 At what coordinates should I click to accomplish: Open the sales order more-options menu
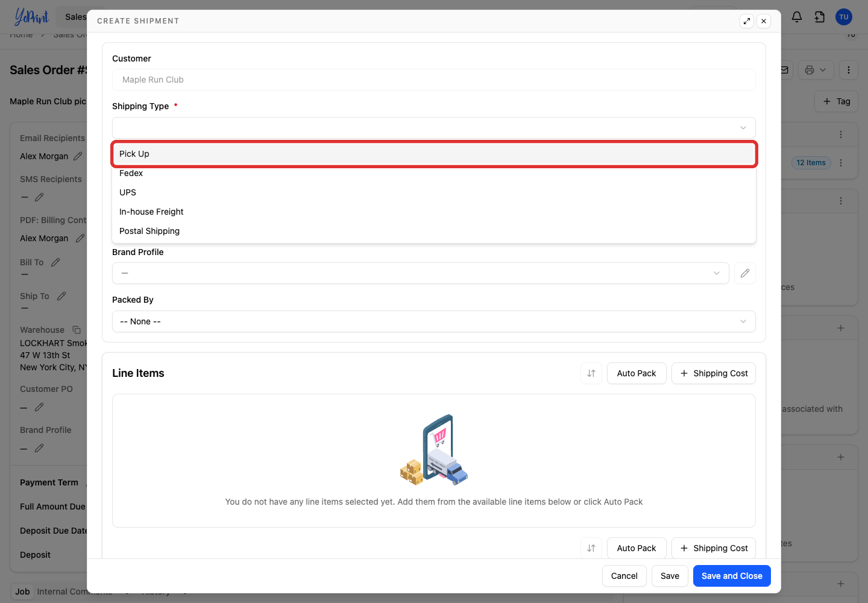[x=849, y=70]
